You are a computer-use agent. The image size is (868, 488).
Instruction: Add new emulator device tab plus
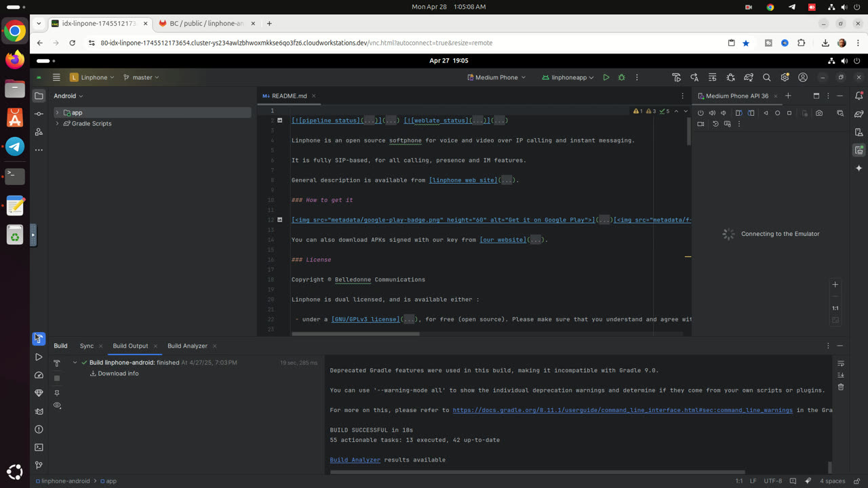(788, 96)
